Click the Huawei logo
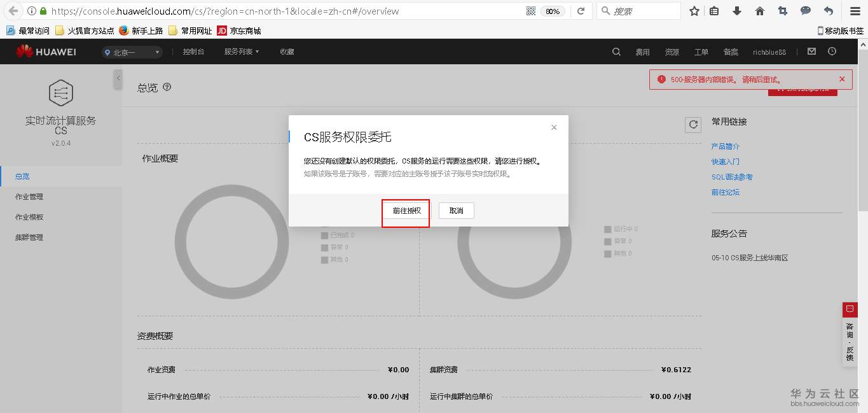 [x=45, y=52]
